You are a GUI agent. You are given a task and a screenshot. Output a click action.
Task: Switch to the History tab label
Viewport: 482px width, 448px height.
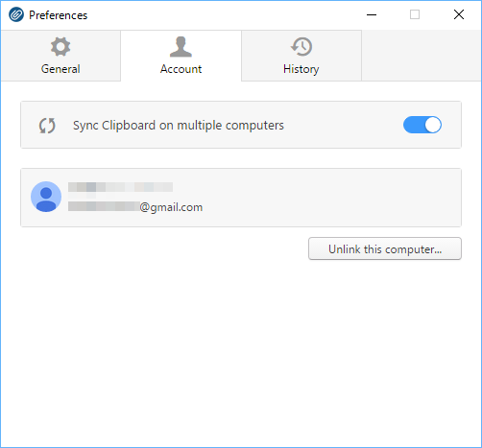(301, 69)
